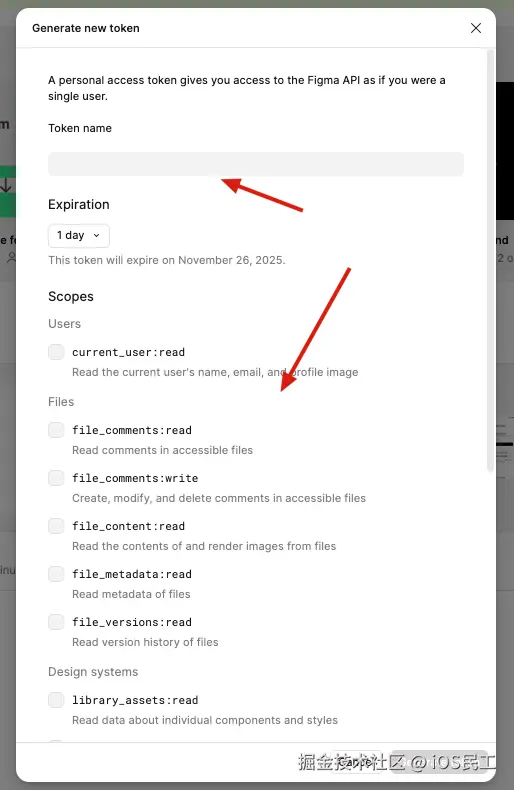Click 'Read metadata of files' description
514x790 pixels.
131,594
